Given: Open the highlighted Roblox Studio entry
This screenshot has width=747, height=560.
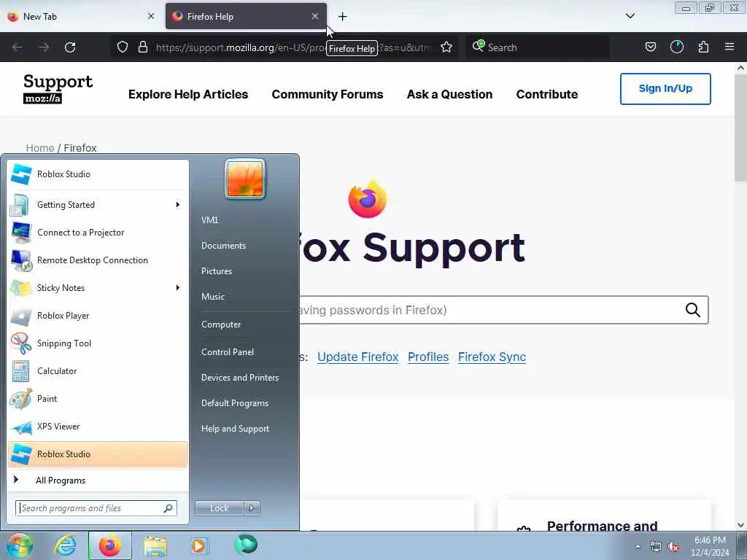Looking at the screenshot, I should [98, 454].
